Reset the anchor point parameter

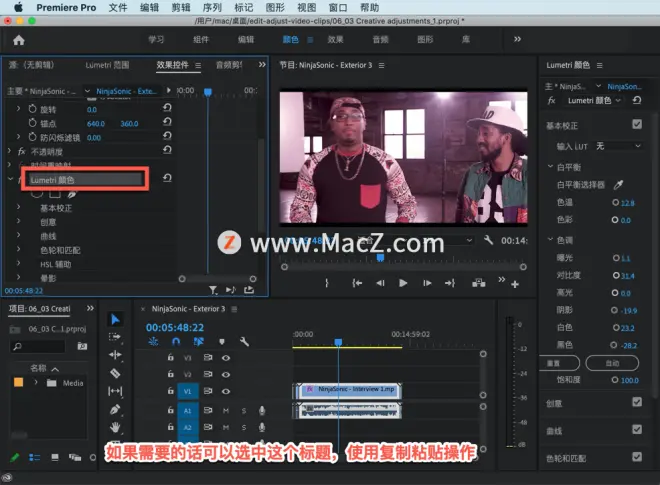coord(167,122)
